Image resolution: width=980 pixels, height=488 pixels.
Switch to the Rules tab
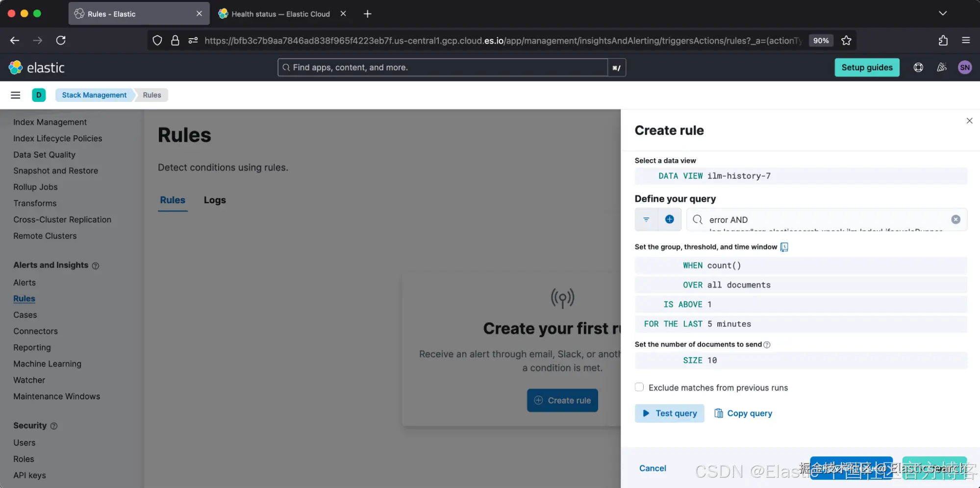tap(173, 200)
